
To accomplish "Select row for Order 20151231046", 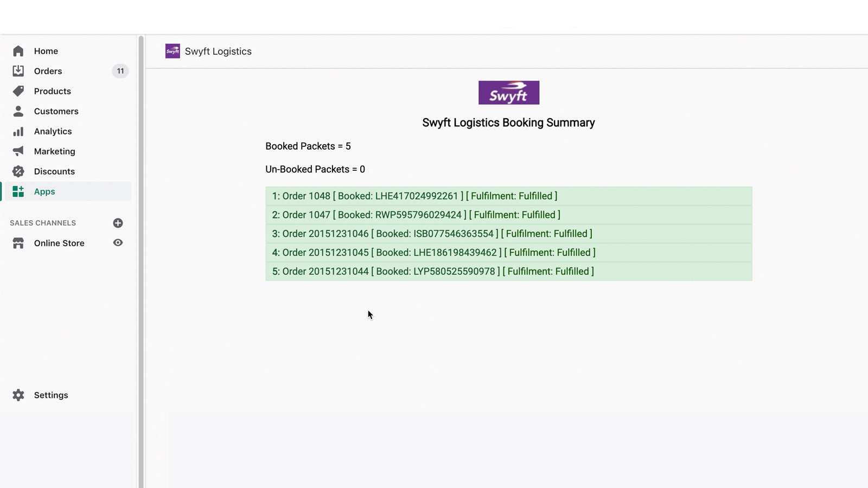I will (509, 234).
